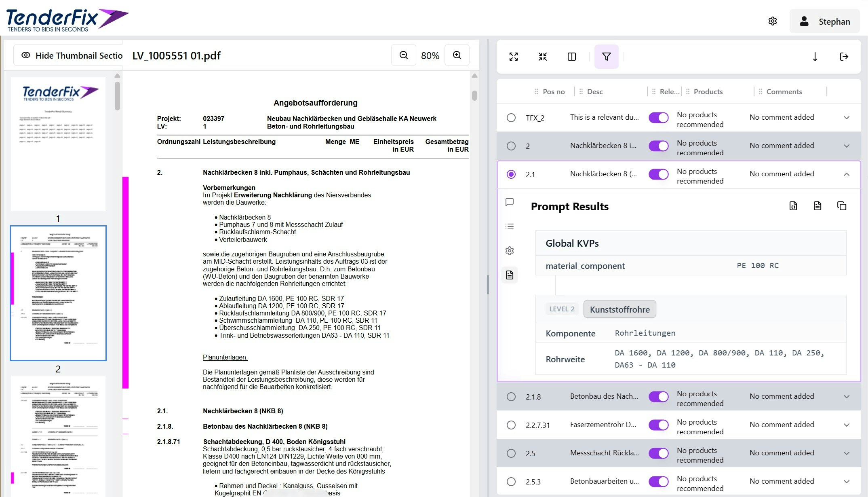Click the export icon in toolbar
Viewport: 868px width, 497px height.
[x=844, y=57]
